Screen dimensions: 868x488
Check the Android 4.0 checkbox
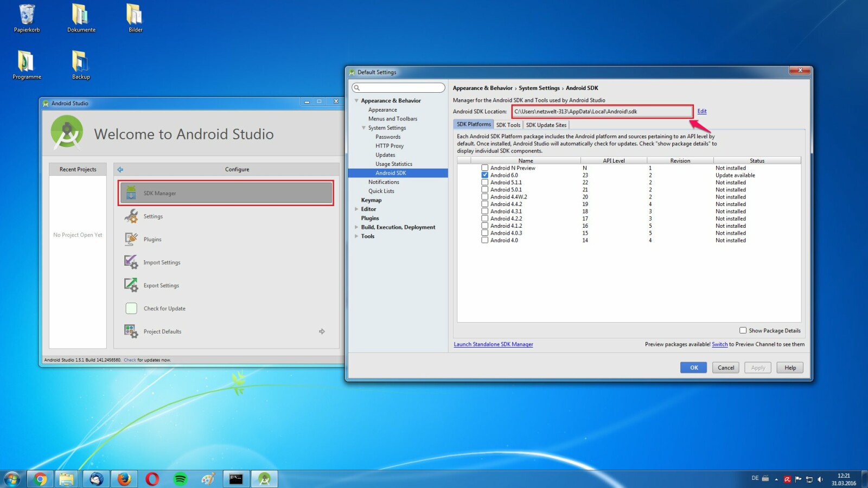click(485, 240)
